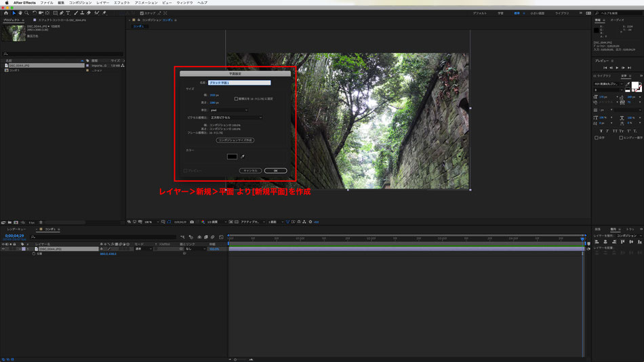Open the units pixel dropdown
Viewport: 644px width, 362px height.
[229, 110]
